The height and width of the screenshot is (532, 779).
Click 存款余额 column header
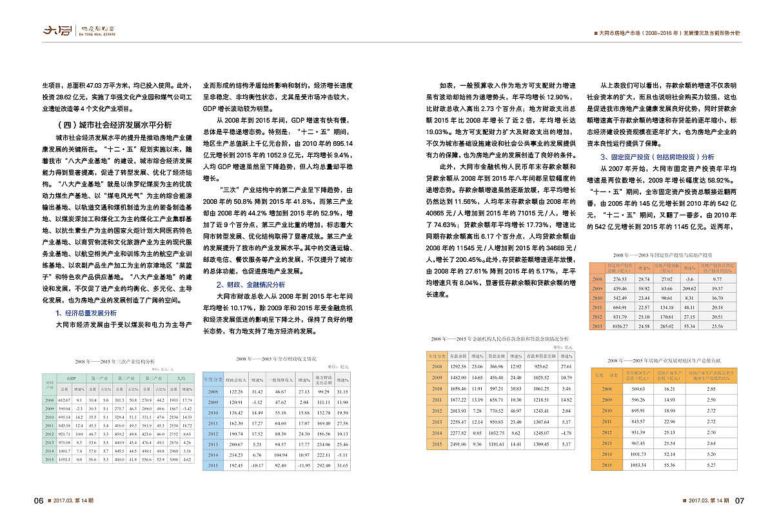pos(458,355)
